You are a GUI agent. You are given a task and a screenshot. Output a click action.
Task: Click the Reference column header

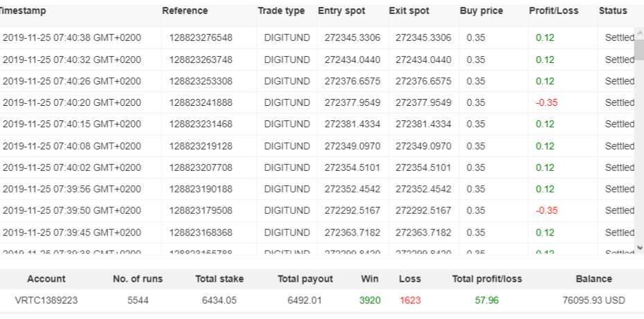coord(185,11)
